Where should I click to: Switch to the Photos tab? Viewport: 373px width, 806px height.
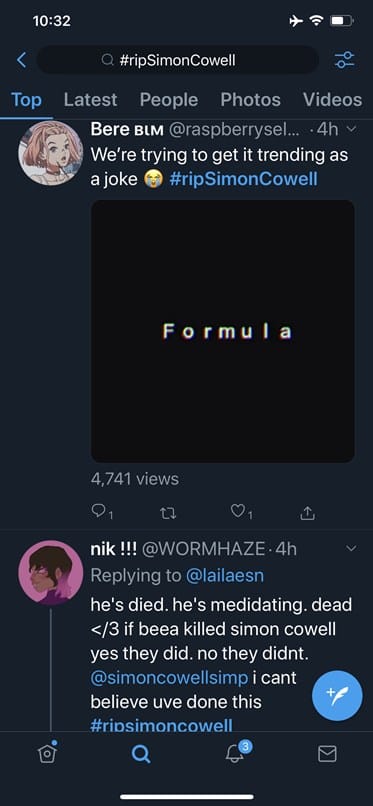(250, 100)
